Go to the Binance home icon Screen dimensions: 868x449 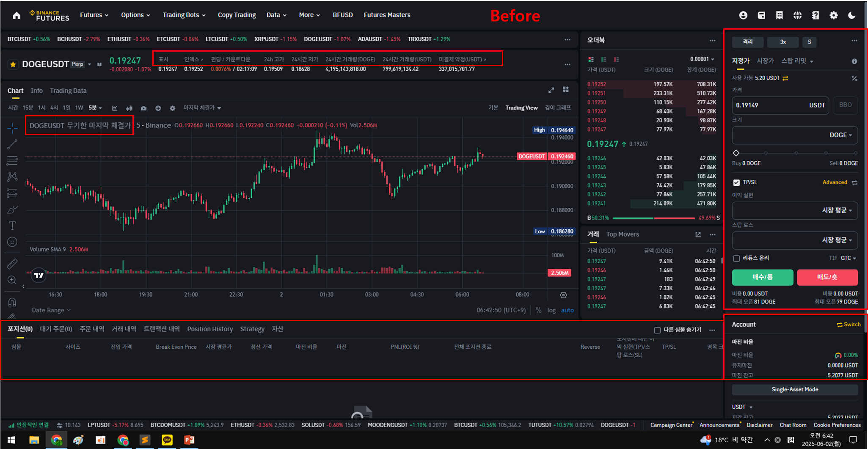pos(17,15)
